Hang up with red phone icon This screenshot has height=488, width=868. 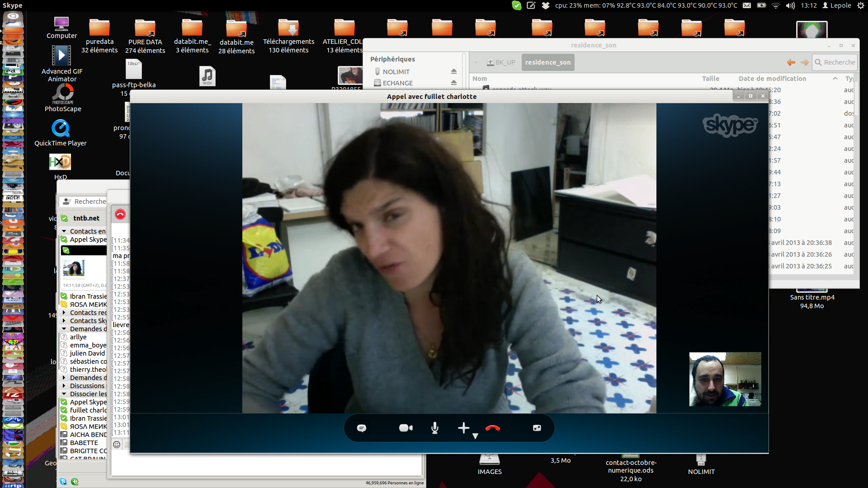(492, 428)
